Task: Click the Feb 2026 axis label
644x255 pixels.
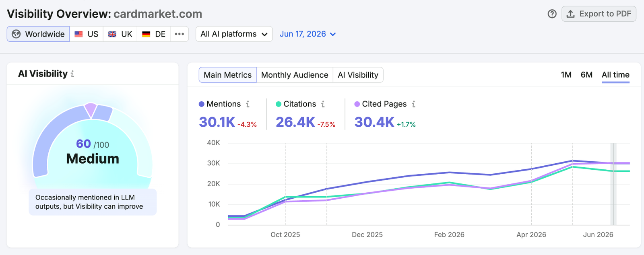Action: tap(449, 234)
